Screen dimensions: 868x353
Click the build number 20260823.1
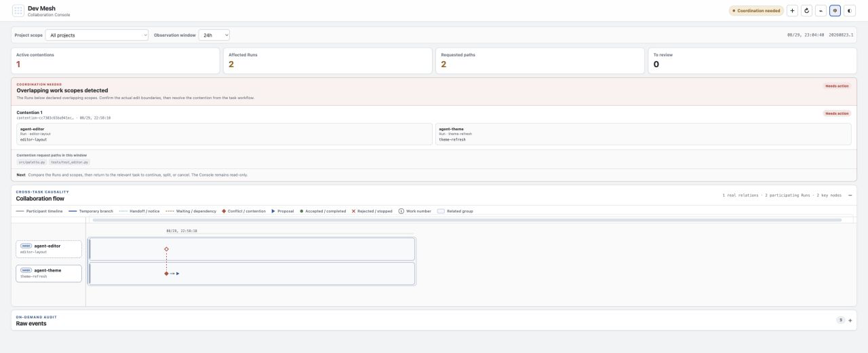point(841,35)
